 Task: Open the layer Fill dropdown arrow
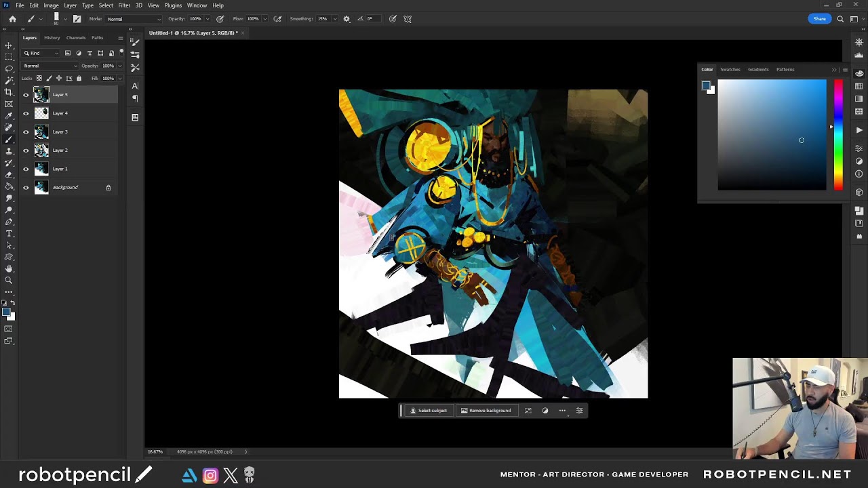(119, 78)
